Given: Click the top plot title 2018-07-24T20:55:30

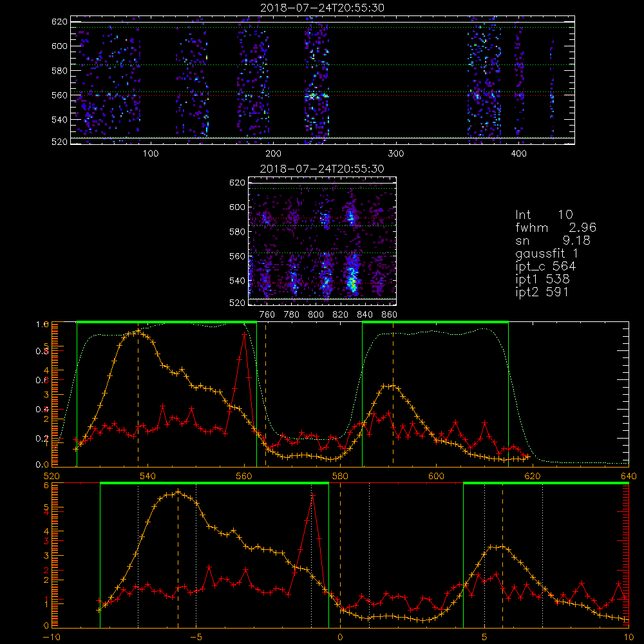Looking at the screenshot, I should click(323, 8).
